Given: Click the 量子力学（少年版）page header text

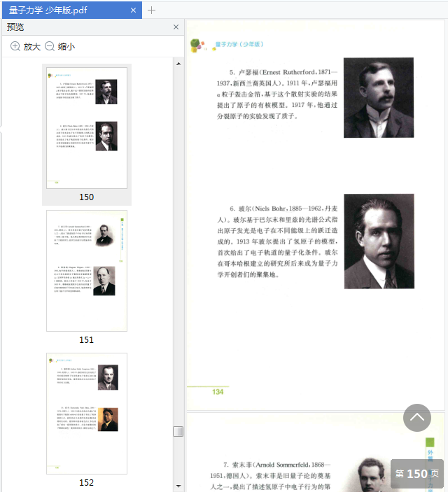Looking at the screenshot, I should [x=239, y=44].
